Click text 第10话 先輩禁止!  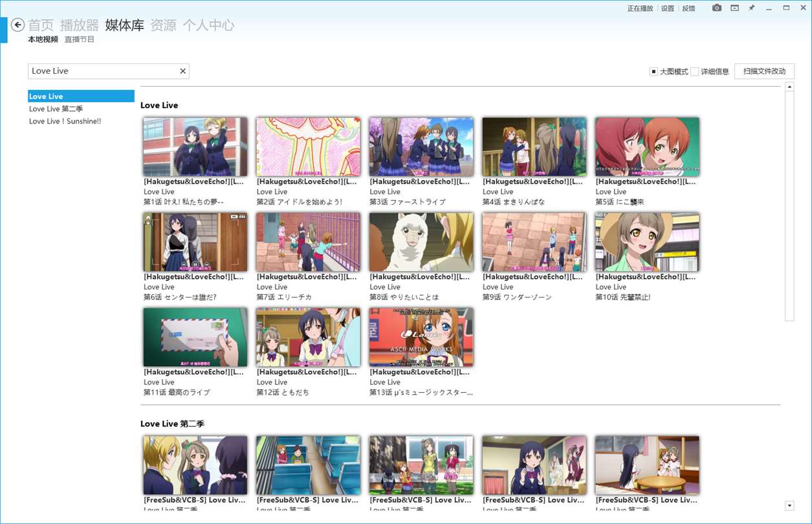coord(623,297)
